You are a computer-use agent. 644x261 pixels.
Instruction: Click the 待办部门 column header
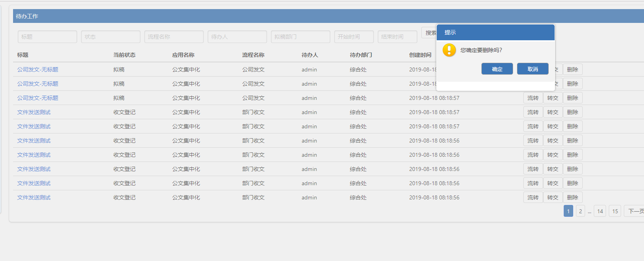(x=361, y=55)
